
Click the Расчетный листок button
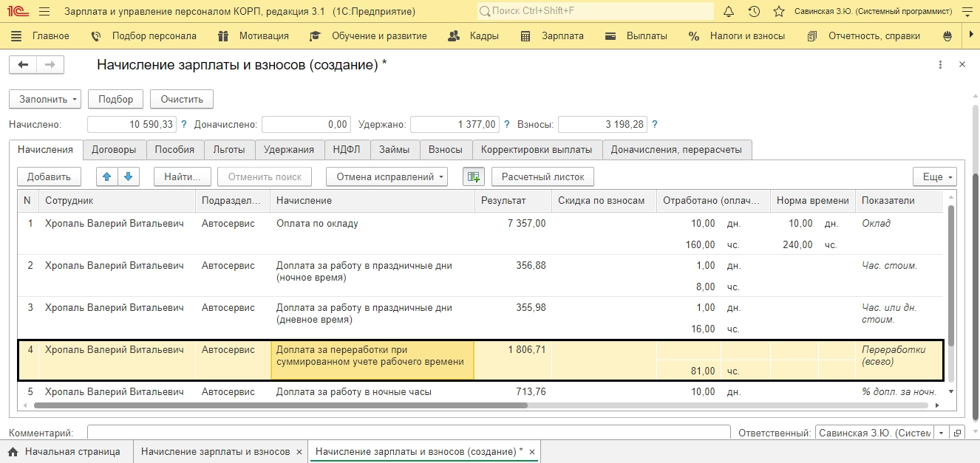[542, 176]
